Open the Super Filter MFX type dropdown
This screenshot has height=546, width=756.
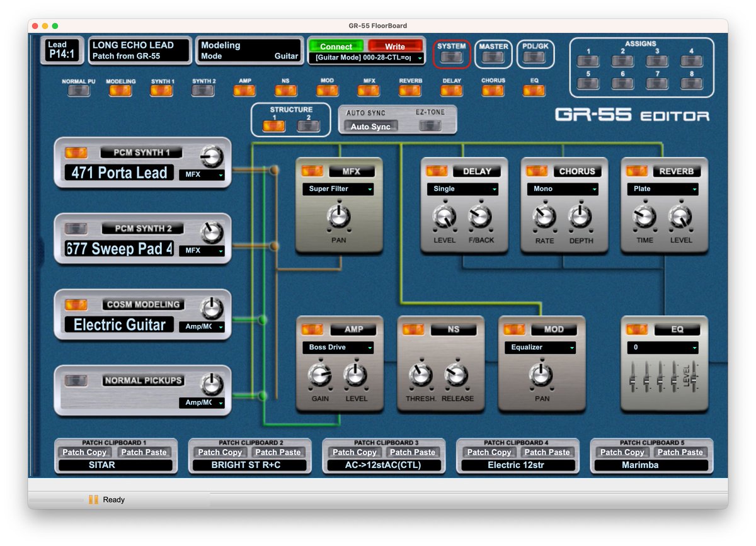pyautogui.click(x=338, y=189)
